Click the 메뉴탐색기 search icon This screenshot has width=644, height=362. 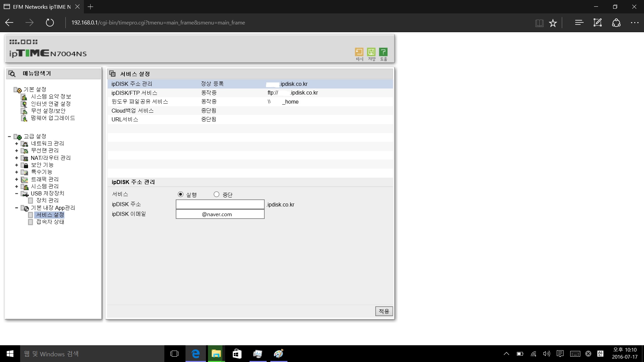(x=12, y=74)
